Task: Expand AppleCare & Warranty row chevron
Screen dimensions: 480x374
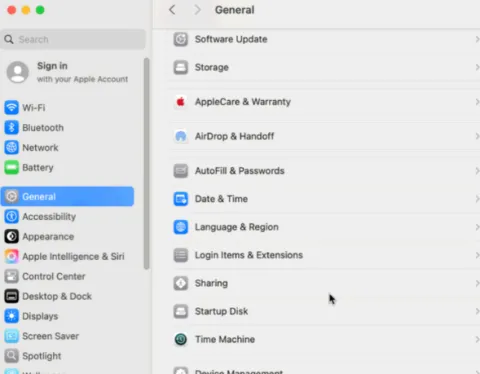Action: [477, 102]
